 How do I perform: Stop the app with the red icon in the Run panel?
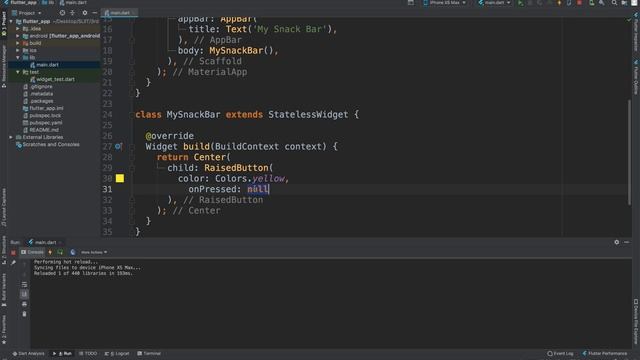13,253
